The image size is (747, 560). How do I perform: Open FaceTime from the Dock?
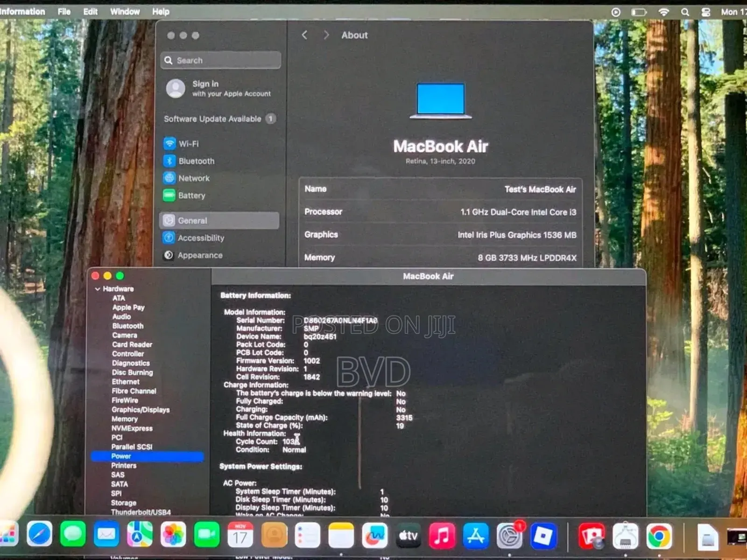[207, 534]
